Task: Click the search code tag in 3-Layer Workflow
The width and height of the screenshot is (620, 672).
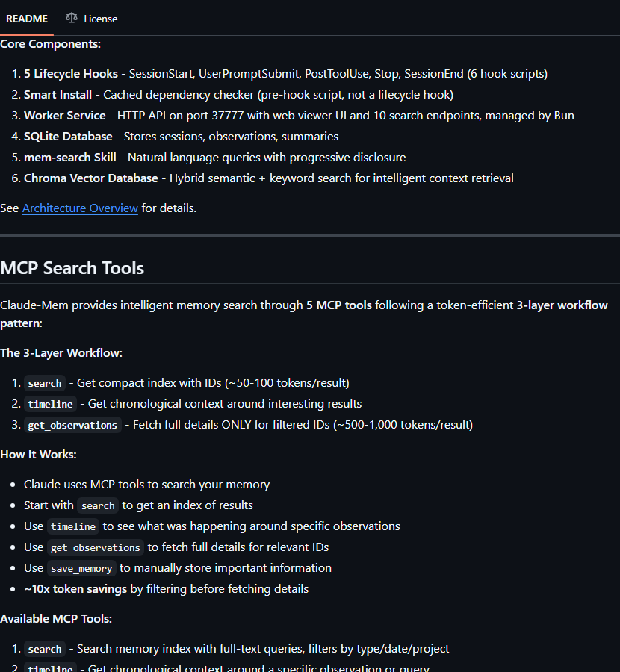Action: pyautogui.click(x=45, y=383)
